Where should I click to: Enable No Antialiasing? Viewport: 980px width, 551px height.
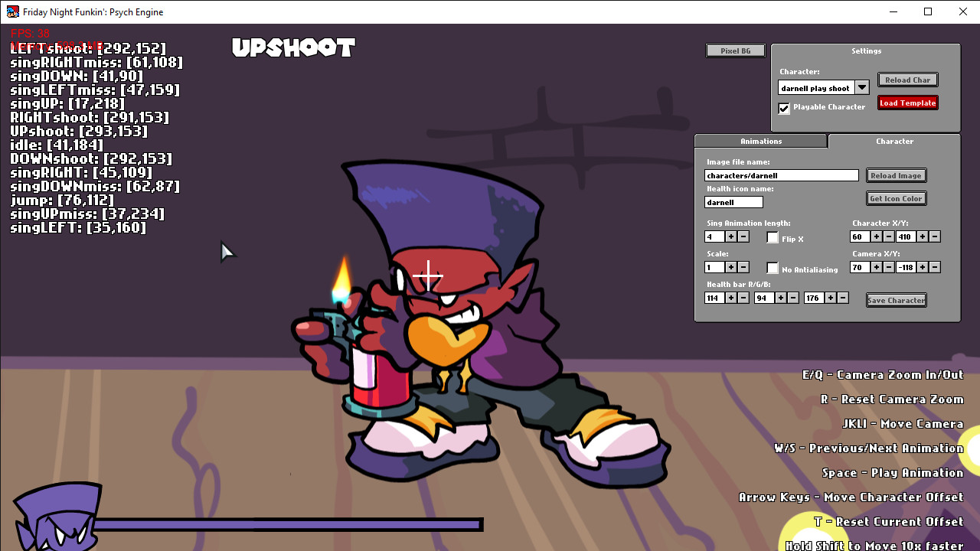pyautogui.click(x=772, y=267)
